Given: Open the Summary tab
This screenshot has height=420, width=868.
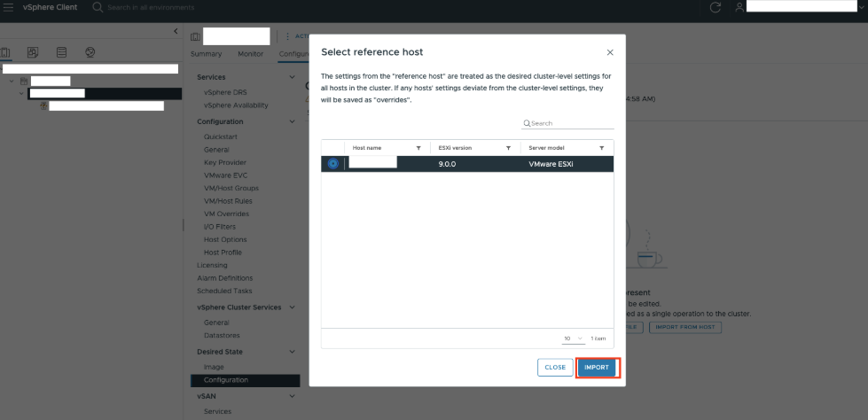Looking at the screenshot, I should [x=206, y=54].
